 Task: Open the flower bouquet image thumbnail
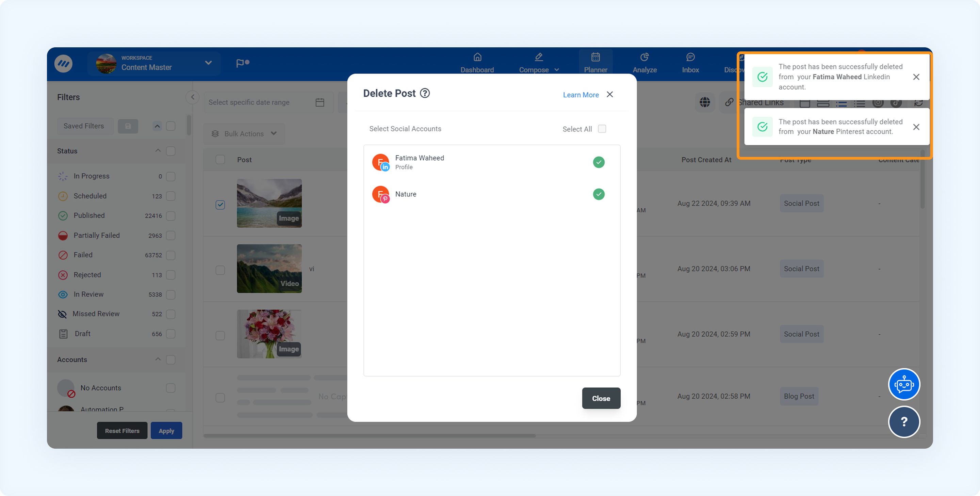269,334
